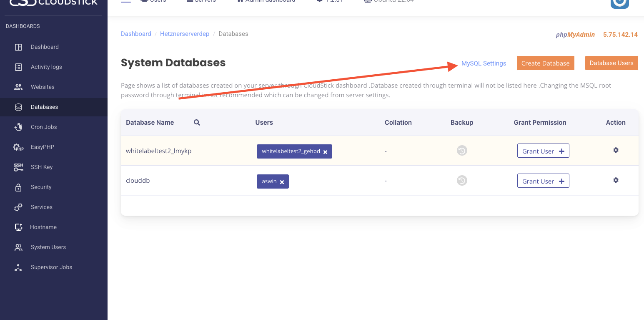Open Cron Jobs from the sidebar
This screenshot has width=644, height=320.
[x=18, y=127]
